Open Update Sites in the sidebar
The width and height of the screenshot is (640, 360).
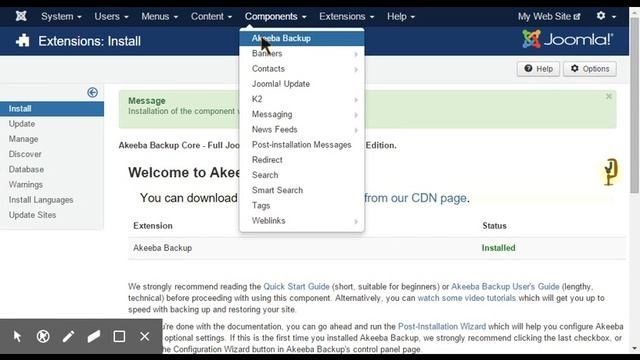click(52, 215)
